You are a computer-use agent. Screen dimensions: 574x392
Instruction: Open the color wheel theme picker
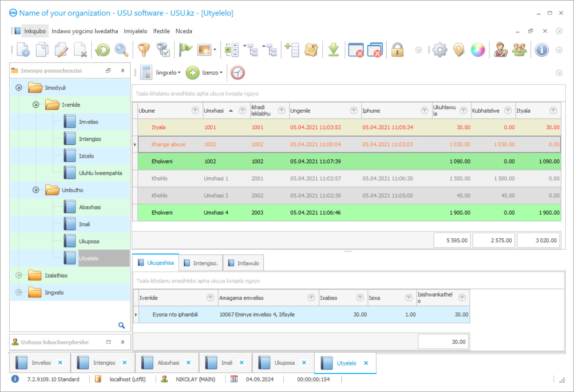478,50
